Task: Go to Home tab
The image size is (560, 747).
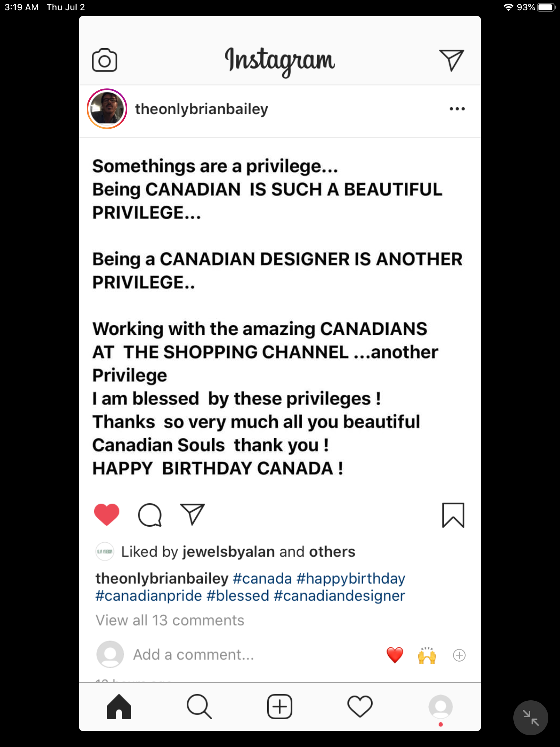Action: pyautogui.click(x=119, y=707)
